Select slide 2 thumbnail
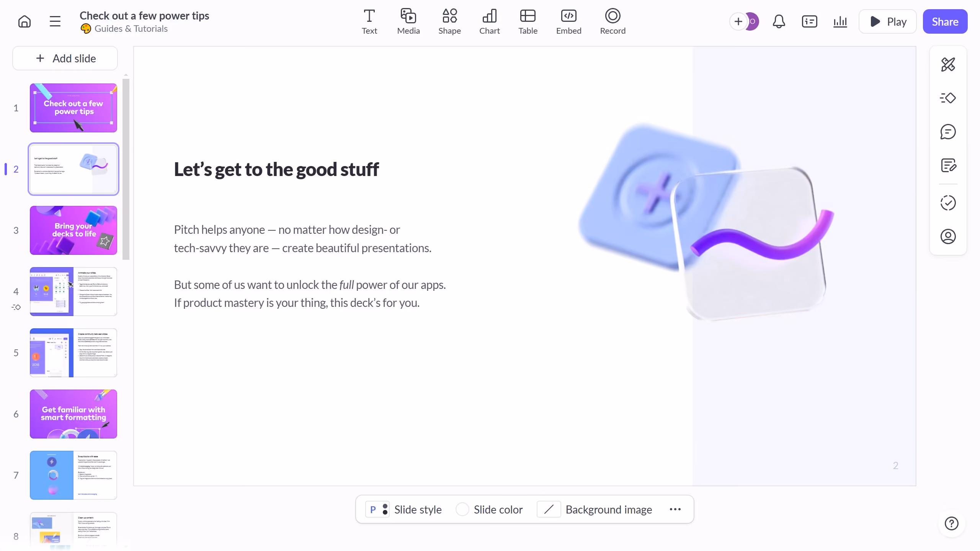Image resolution: width=980 pixels, height=551 pixels. [x=73, y=169]
